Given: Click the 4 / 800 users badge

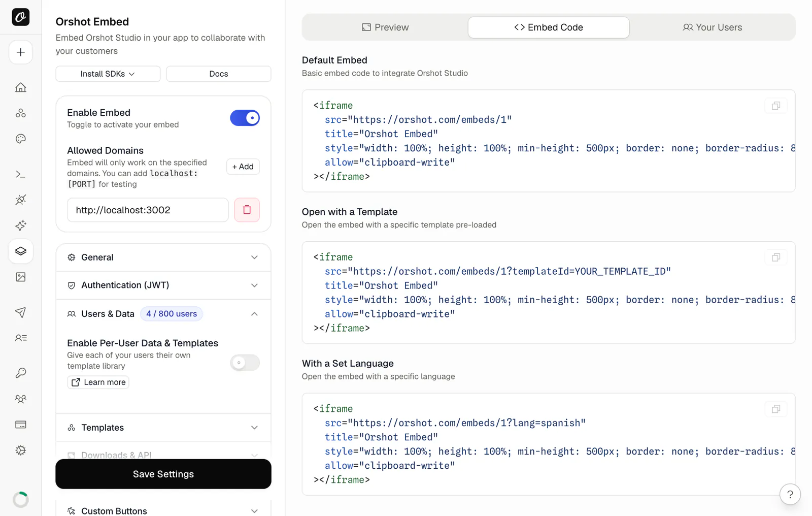Looking at the screenshot, I should (x=172, y=314).
